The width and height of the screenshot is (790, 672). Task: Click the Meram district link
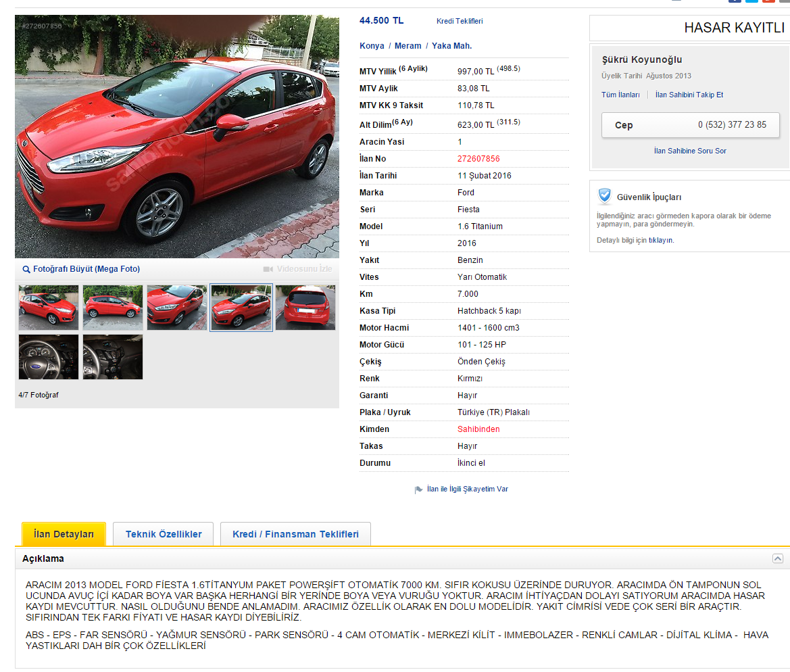click(408, 46)
